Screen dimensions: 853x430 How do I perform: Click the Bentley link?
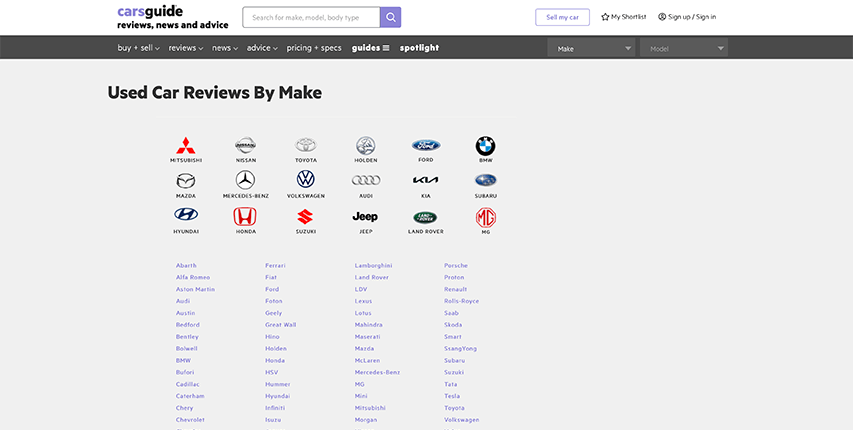coord(187,337)
